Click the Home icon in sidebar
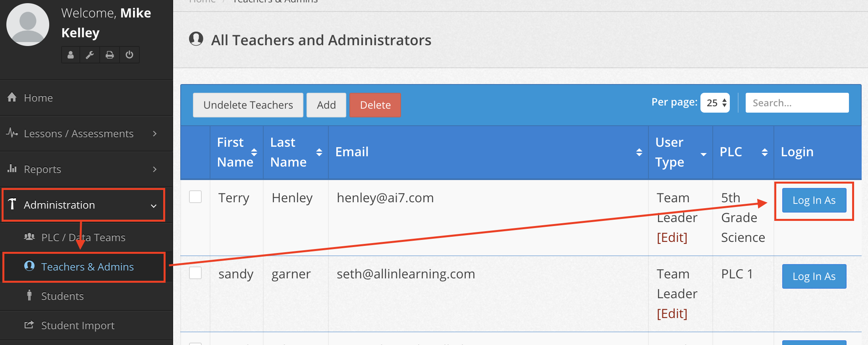The height and width of the screenshot is (345, 868). tap(12, 97)
